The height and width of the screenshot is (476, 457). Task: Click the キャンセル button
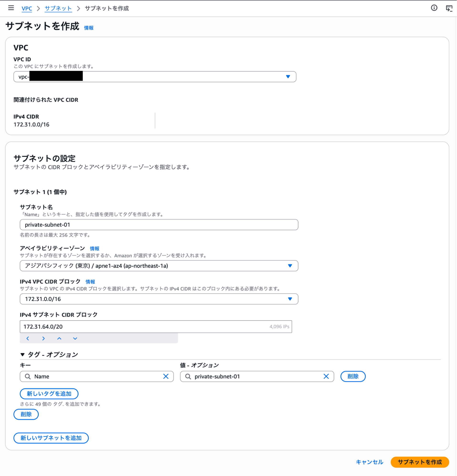click(x=369, y=462)
